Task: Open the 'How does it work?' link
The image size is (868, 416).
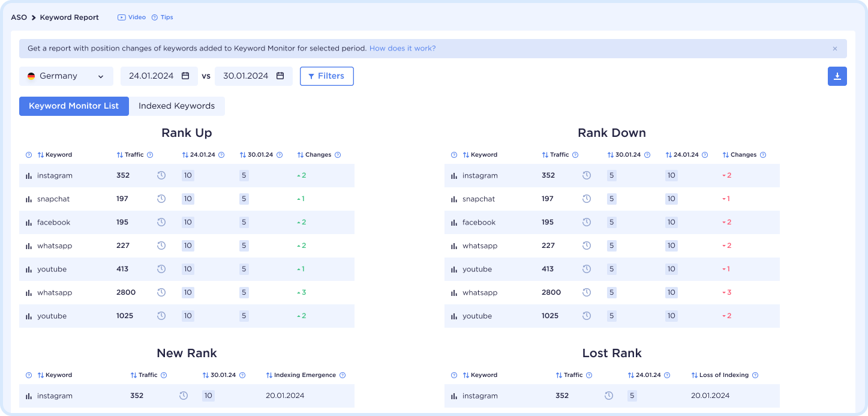Action: 403,49
